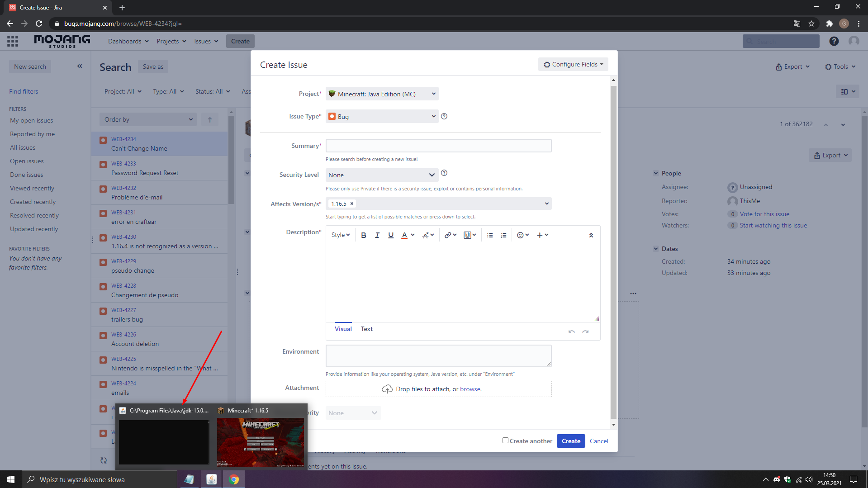
Task: Click the Summary input field
Action: pyautogui.click(x=438, y=146)
